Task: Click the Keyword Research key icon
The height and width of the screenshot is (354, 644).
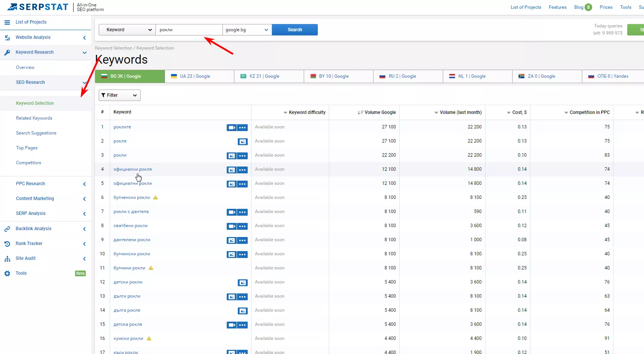Action: (x=7, y=52)
